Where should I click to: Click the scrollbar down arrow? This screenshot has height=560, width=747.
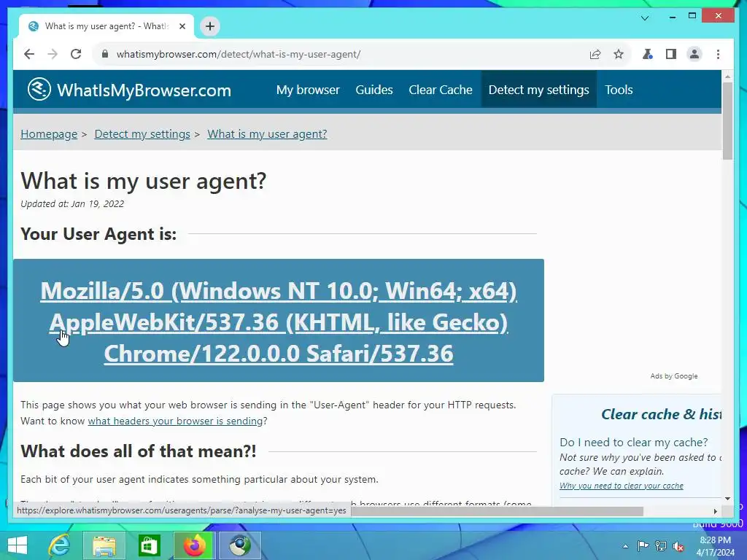click(x=727, y=499)
